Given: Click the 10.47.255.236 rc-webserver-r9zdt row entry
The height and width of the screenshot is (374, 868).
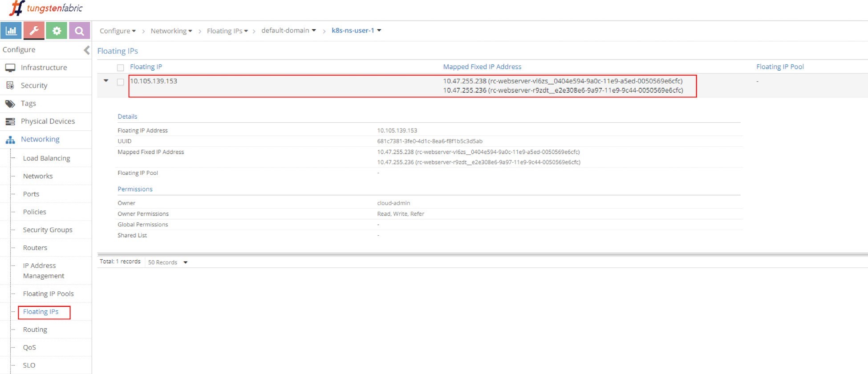Looking at the screenshot, I should [563, 90].
